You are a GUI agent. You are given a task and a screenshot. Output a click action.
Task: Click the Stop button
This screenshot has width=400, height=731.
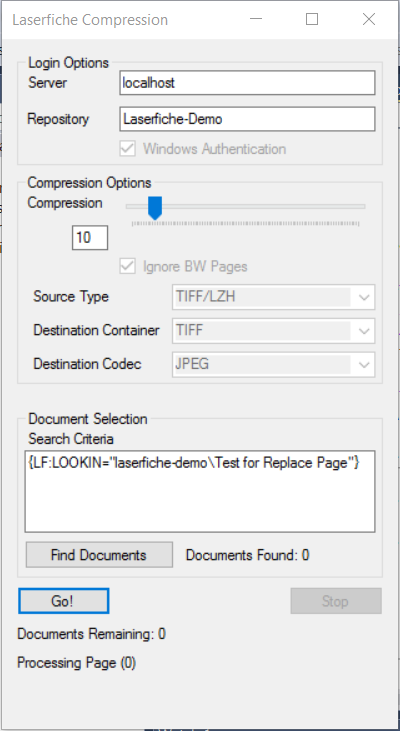tap(336, 601)
